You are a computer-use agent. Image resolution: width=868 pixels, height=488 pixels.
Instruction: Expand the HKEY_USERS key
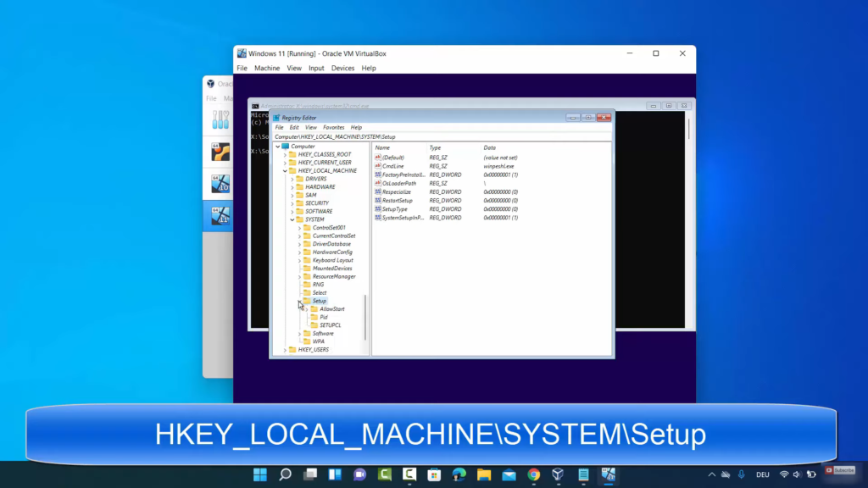[285, 350]
